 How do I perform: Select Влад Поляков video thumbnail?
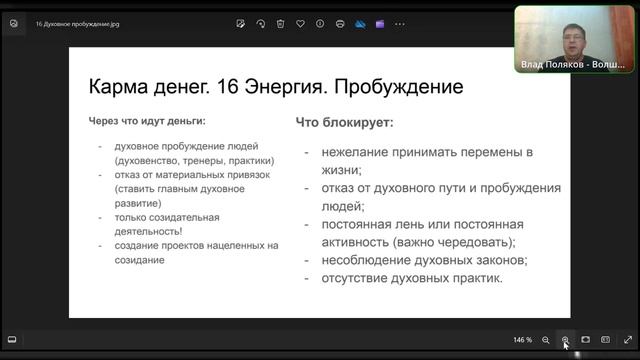coord(574,39)
